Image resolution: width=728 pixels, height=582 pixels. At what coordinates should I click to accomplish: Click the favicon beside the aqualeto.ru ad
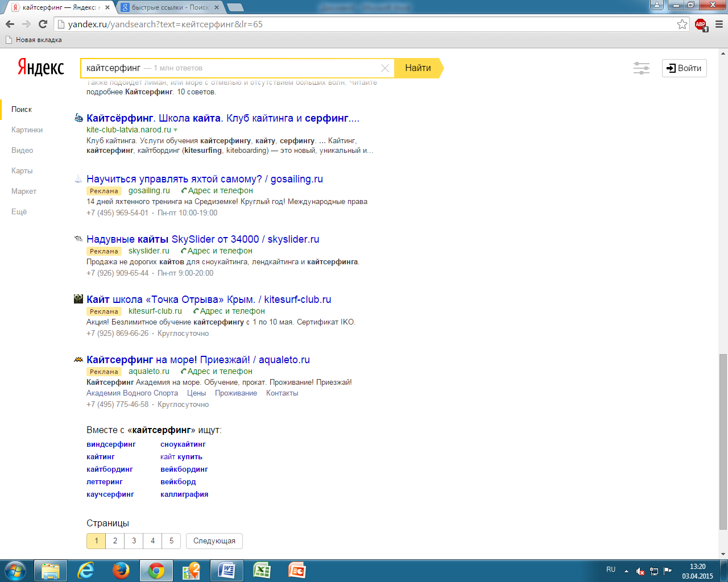coord(79,359)
